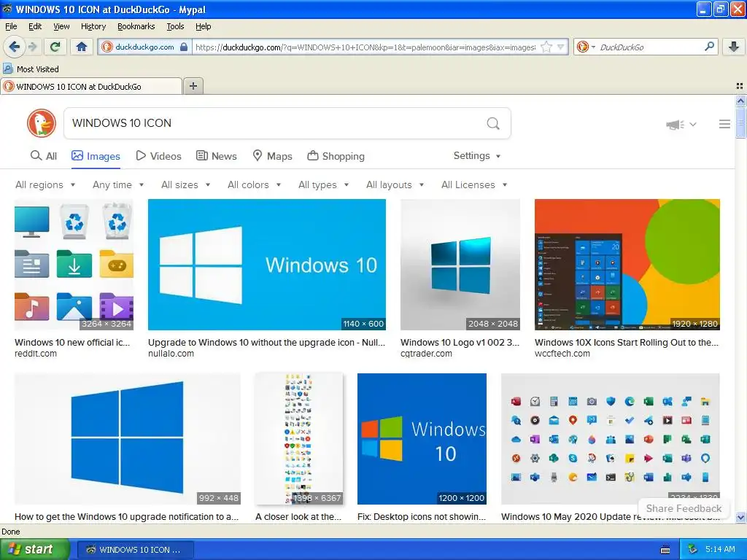Open the tall 1398 × 6367 icon sheet thumbnail
This screenshot has width=747, height=560.
(x=298, y=438)
